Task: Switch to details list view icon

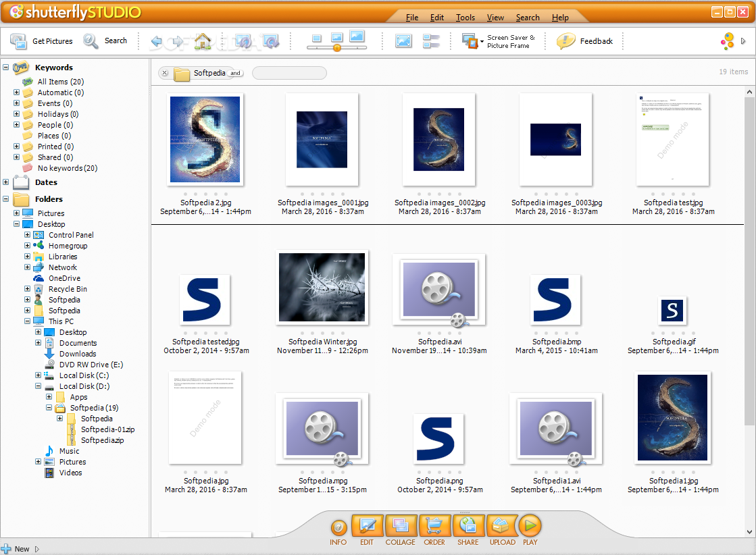Action: tap(431, 41)
